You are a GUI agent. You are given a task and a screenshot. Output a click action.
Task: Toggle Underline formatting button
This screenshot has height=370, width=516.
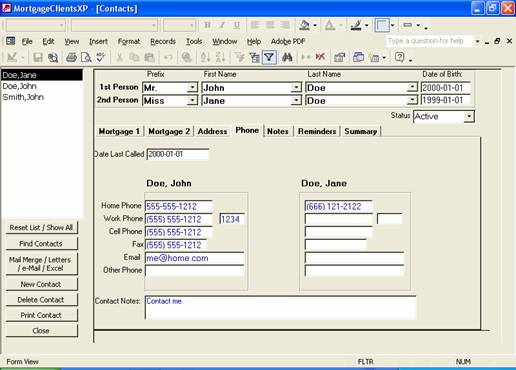[x=237, y=25]
